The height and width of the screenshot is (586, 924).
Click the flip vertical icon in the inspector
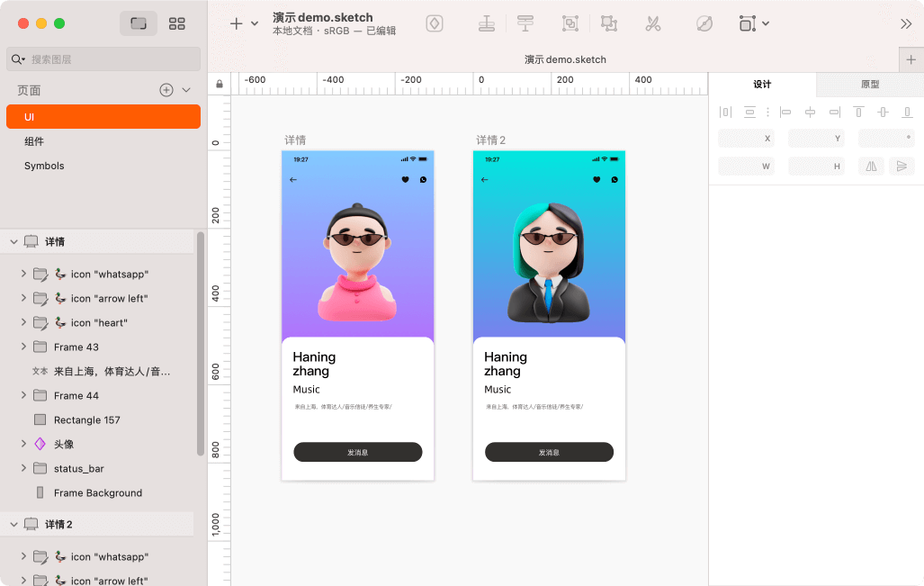902,167
